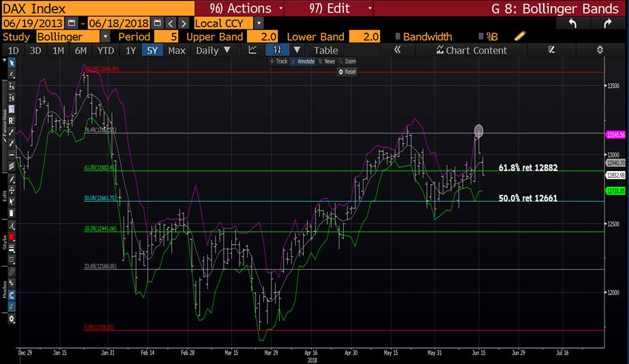
Task: Select the 1Y range tab
Action: click(x=130, y=50)
